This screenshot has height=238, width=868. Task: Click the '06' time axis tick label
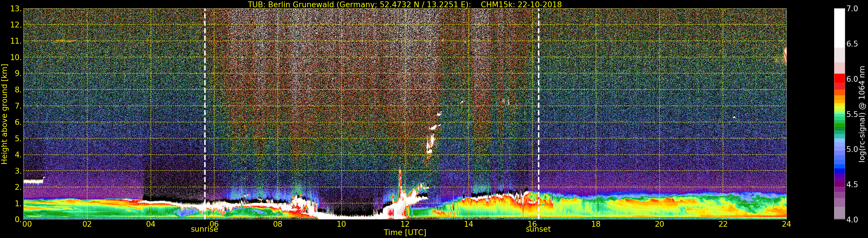214,224
